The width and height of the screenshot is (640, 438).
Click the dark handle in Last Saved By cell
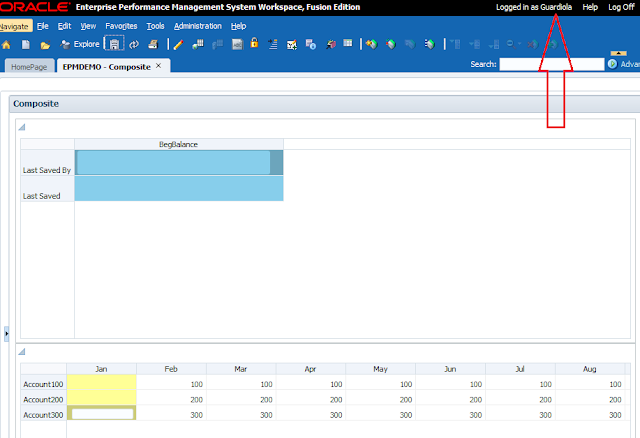[x=276, y=162]
